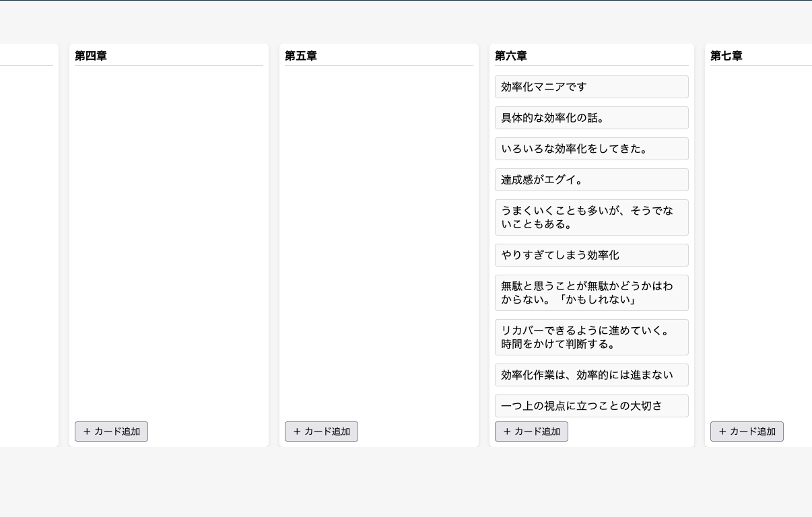
Task: Click the 第五章 column title
Action: [x=301, y=57]
